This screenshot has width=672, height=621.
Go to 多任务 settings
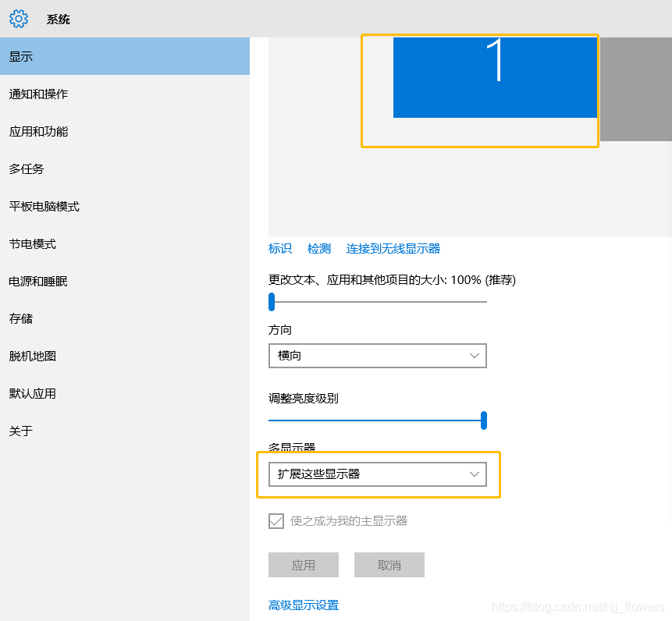(x=125, y=169)
